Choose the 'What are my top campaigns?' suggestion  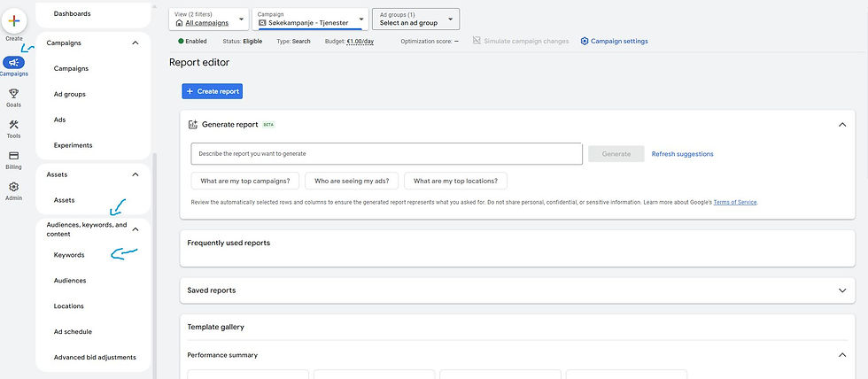[x=245, y=181]
